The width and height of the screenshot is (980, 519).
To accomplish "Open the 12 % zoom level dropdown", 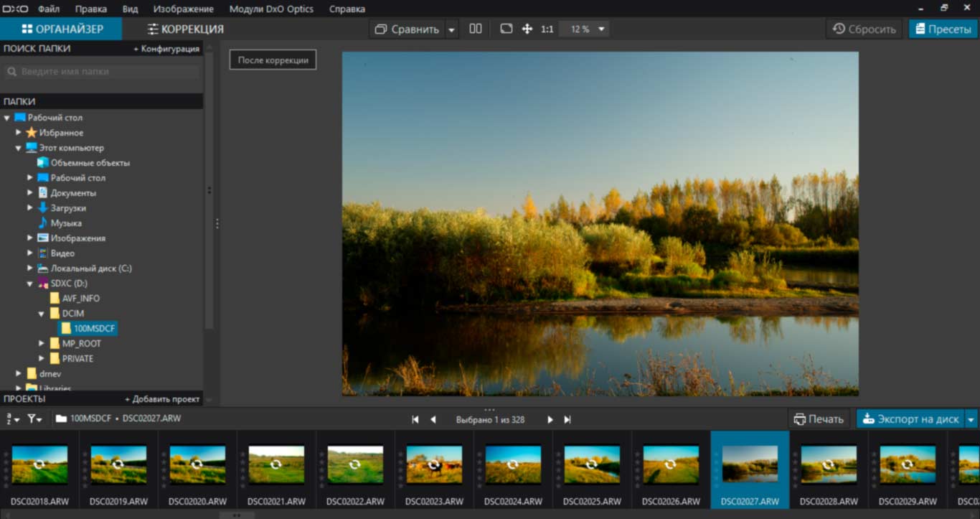I will pyautogui.click(x=587, y=29).
